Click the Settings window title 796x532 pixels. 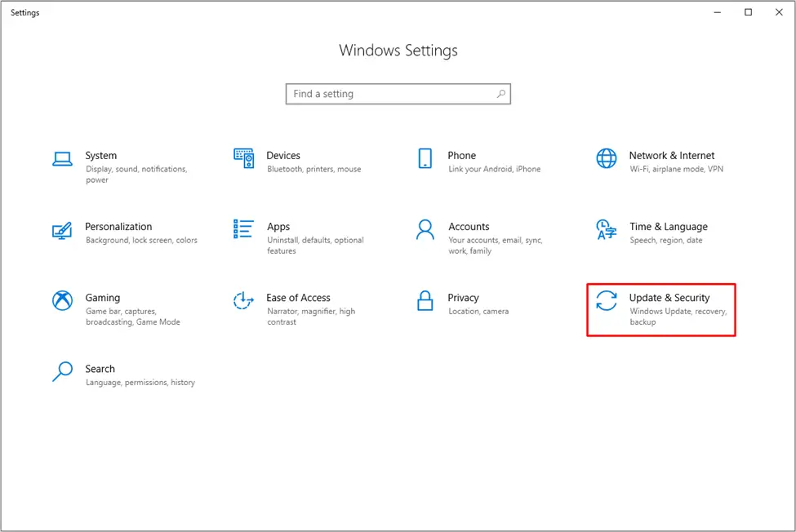point(24,12)
